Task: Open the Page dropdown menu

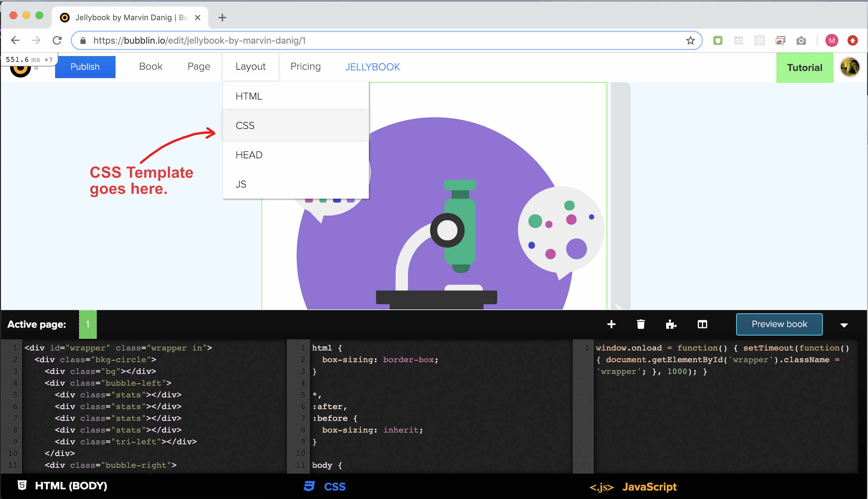Action: (x=199, y=66)
